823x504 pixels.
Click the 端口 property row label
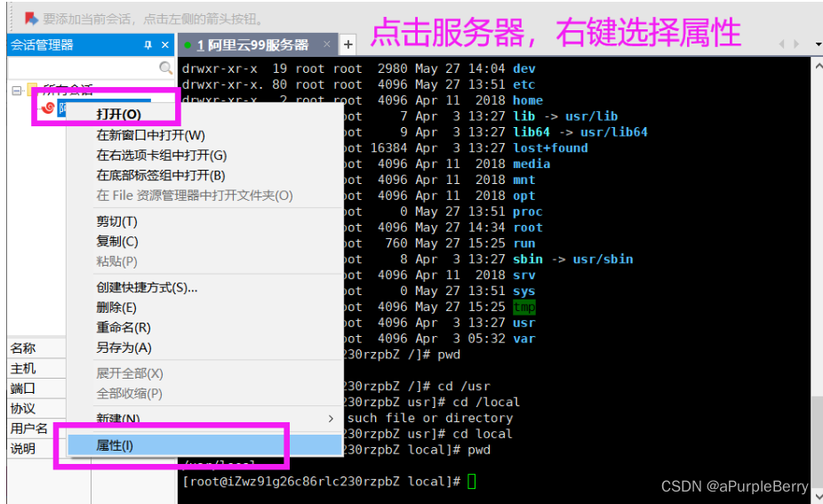pyautogui.click(x=23, y=388)
